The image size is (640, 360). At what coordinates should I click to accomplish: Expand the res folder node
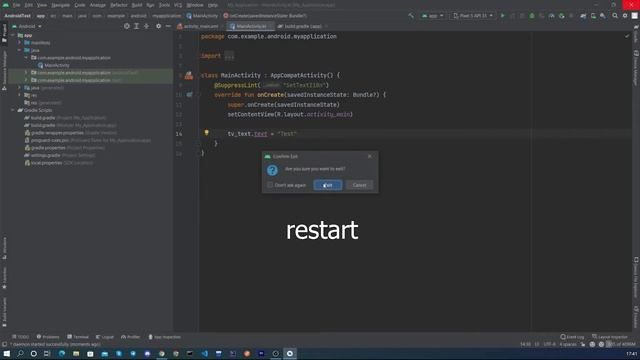point(19,95)
